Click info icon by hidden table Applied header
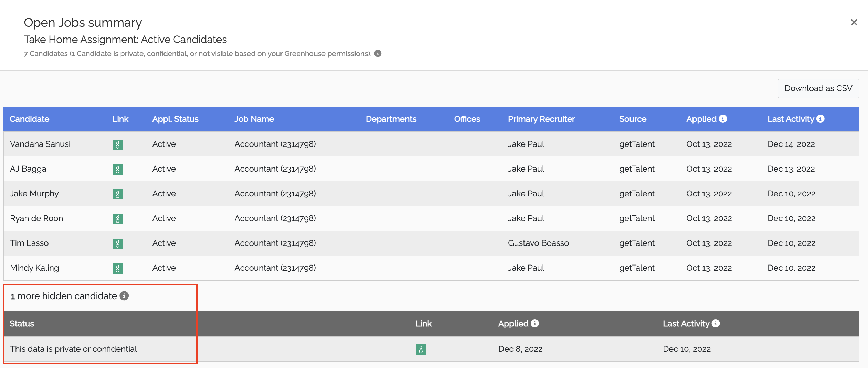Screen dimensions: 868x368 tap(535, 323)
